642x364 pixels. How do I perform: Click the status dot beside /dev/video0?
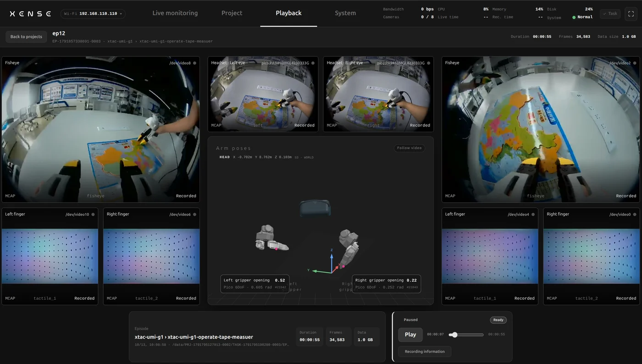[x=634, y=214]
